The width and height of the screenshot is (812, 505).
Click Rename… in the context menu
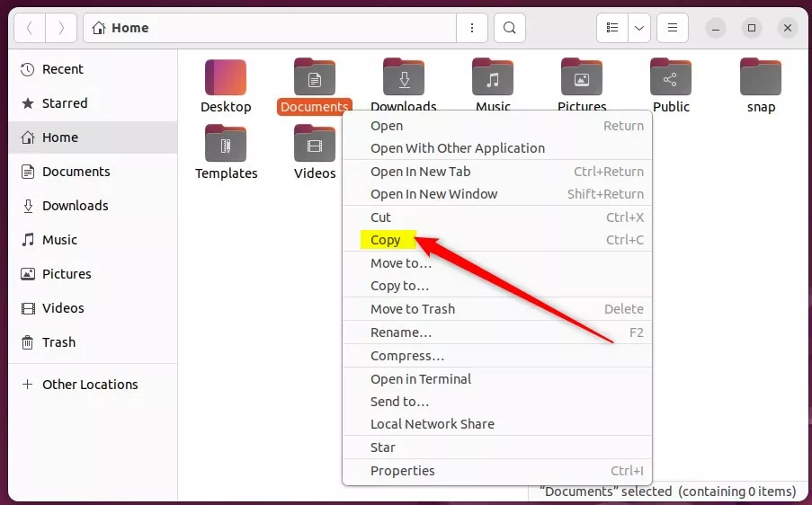click(401, 332)
